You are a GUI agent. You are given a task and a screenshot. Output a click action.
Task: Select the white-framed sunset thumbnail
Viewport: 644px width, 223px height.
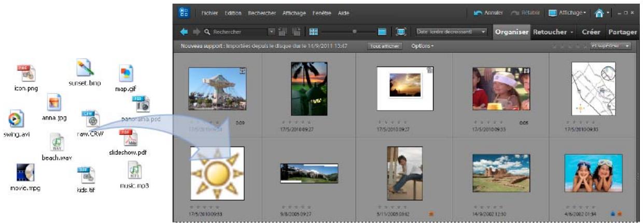click(x=405, y=88)
